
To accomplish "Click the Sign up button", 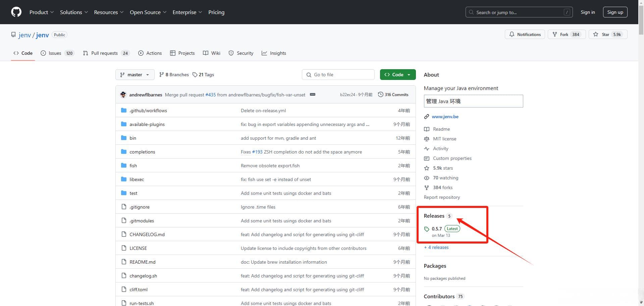I will (x=615, y=12).
